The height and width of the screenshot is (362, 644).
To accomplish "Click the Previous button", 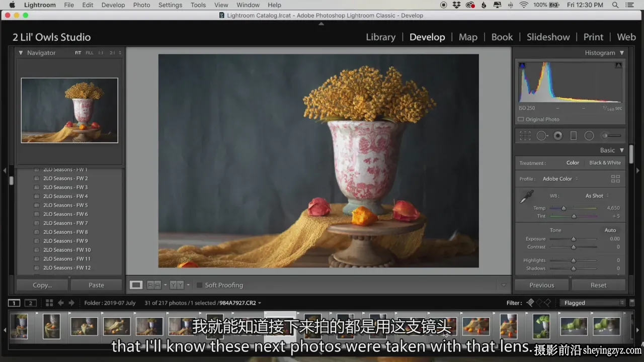I will 542,285.
